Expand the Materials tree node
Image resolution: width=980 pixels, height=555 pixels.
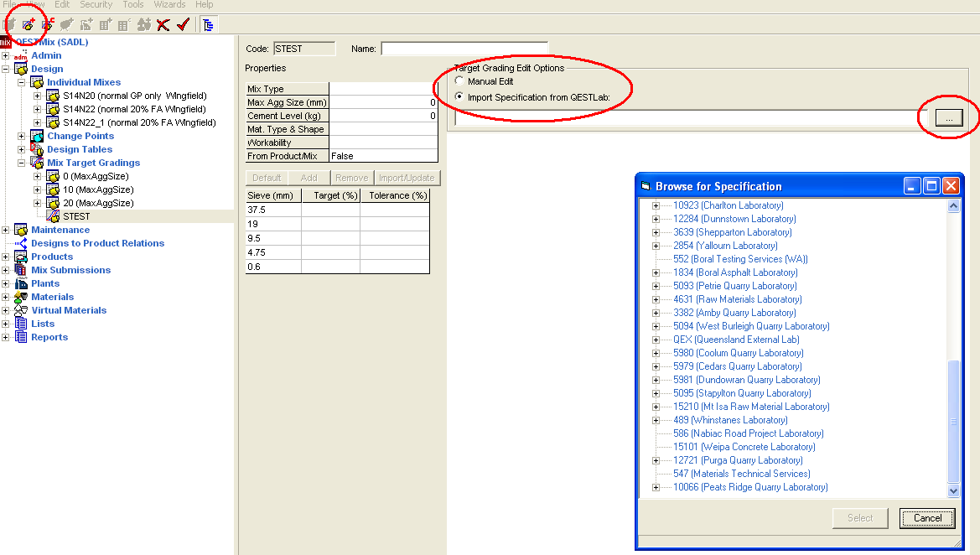(x=7, y=297)
